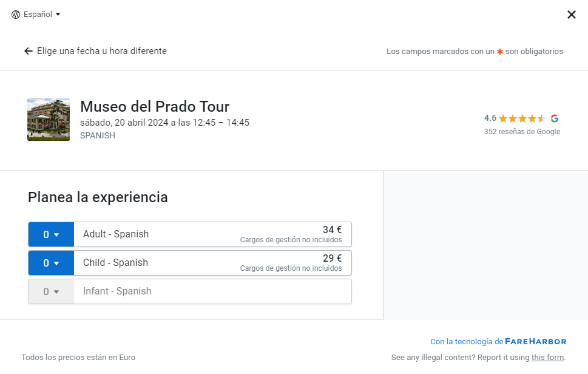Go back to choose a different date
Image resolution: width=588 pixels, height=374 pixels.
coord(101,51)
